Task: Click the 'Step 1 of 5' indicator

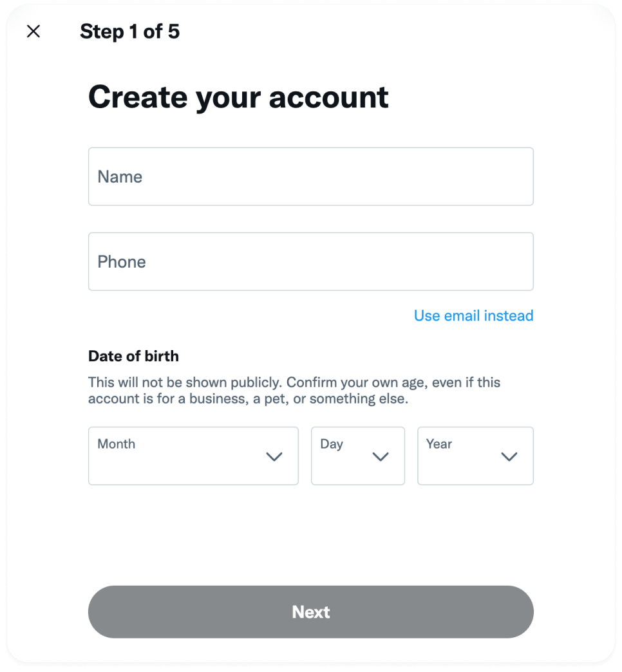Action: [x=129, y=32]
